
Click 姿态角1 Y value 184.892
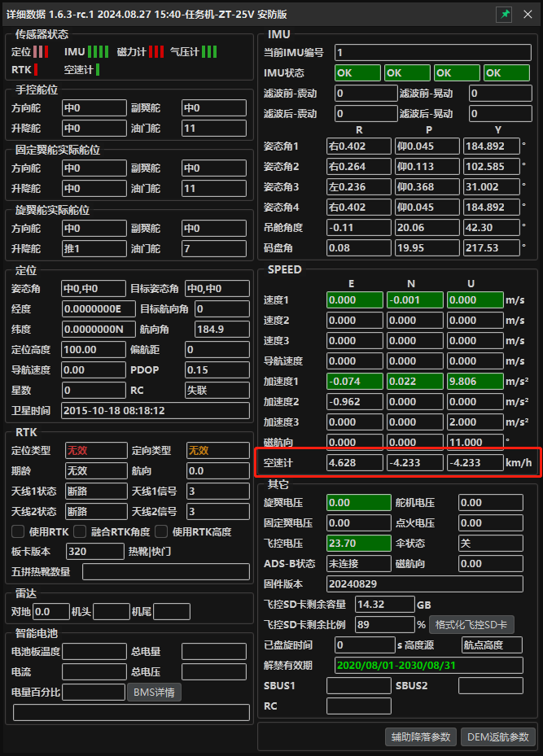point(492,146)
